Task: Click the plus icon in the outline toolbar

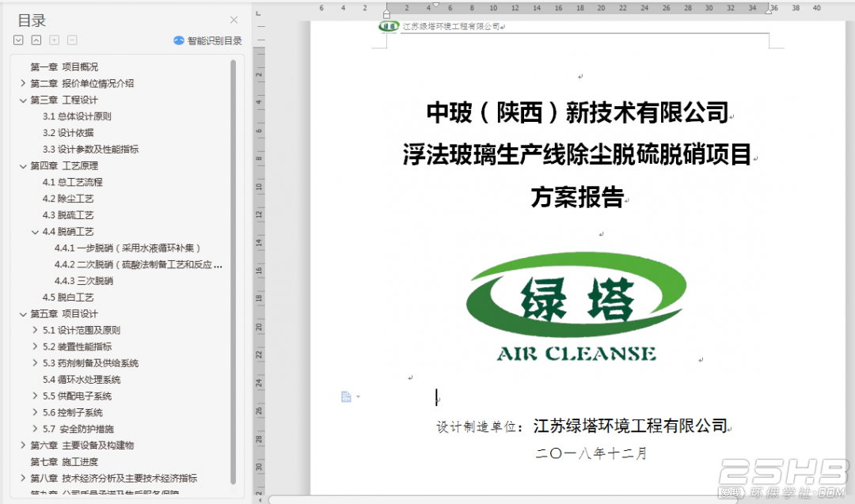Action: click(x=54, y=40)
